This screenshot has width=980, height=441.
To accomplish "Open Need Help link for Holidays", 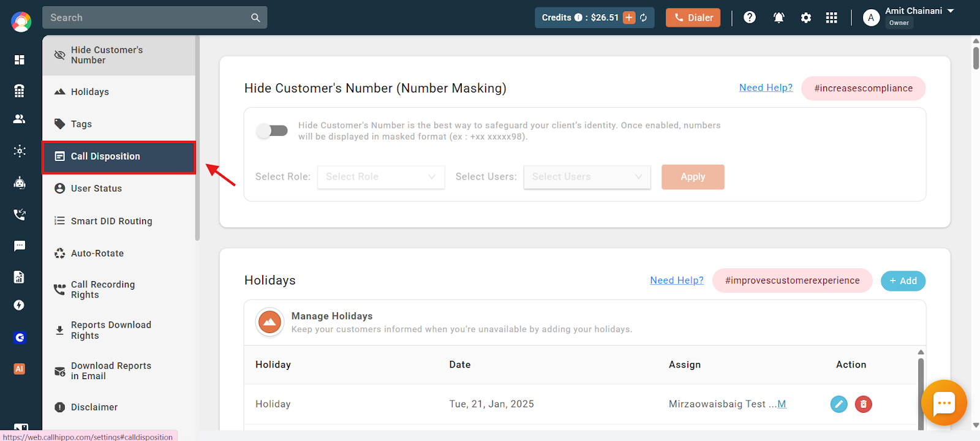I will pos(677,281).
